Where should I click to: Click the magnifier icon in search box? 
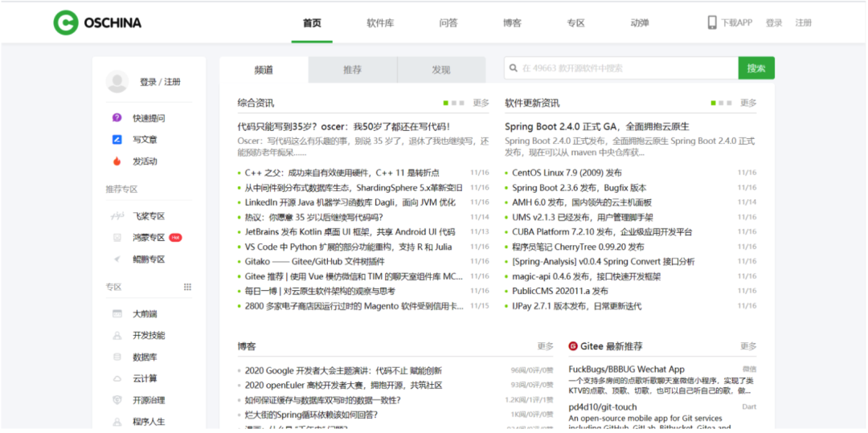click(513, 68)
